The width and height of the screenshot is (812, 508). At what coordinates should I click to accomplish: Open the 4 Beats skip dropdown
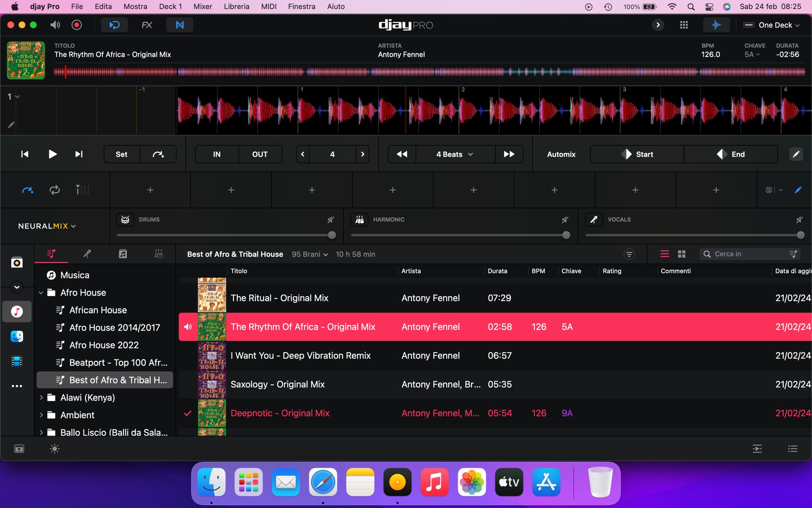pyautogui.click(x=455, y=154)
